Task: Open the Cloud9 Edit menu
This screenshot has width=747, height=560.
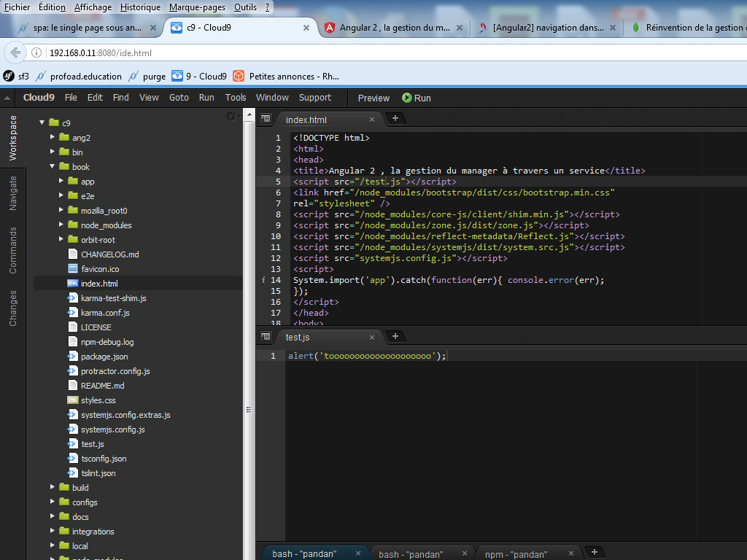Action: coord(95,98)
